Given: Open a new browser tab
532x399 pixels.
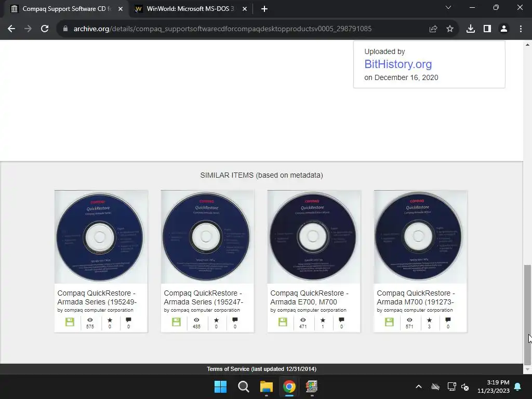Looking at the screenshot, I should pos(264,9).
